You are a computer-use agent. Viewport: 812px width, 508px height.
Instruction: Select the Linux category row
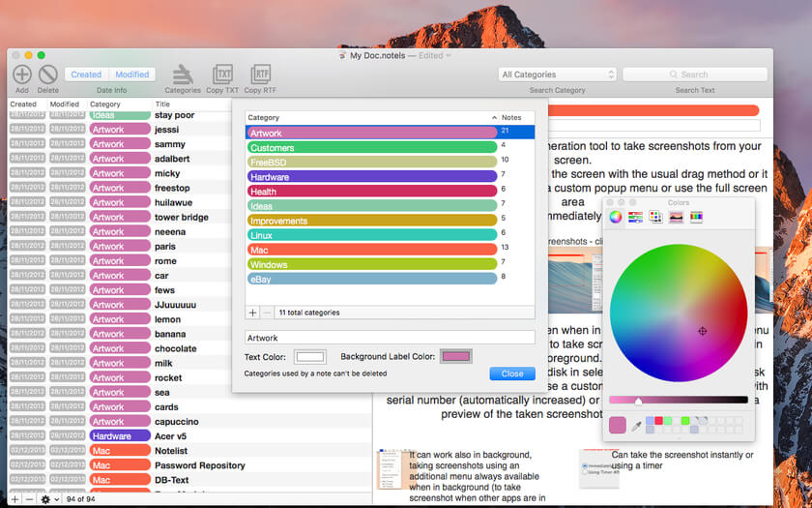tap(372, 235)
